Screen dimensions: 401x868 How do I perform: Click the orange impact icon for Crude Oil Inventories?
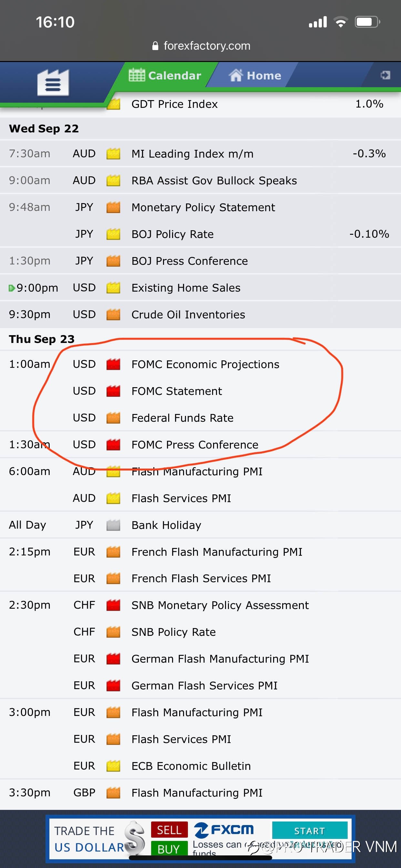(113, 315)
